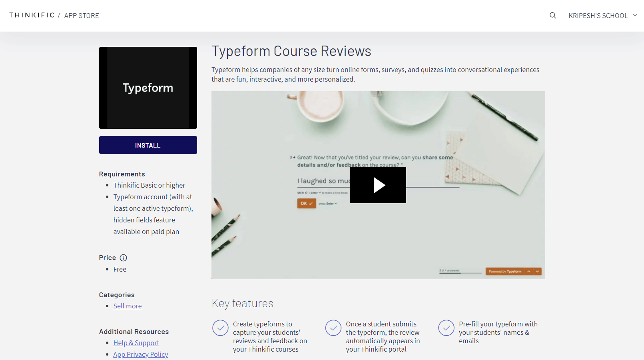Go to App Store breadcrumb
The width and height of the screenshot is (644, 360).
(x=82, y=16)
